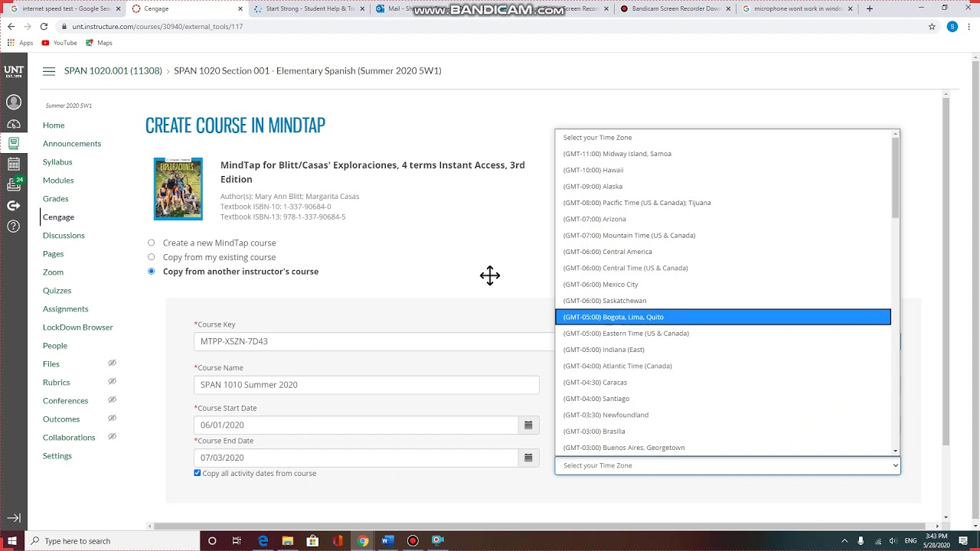Screen dimensions: 980x551
Task: Open LockDown Browser course link
Action: pyautogui.click(x=77, y=327)
